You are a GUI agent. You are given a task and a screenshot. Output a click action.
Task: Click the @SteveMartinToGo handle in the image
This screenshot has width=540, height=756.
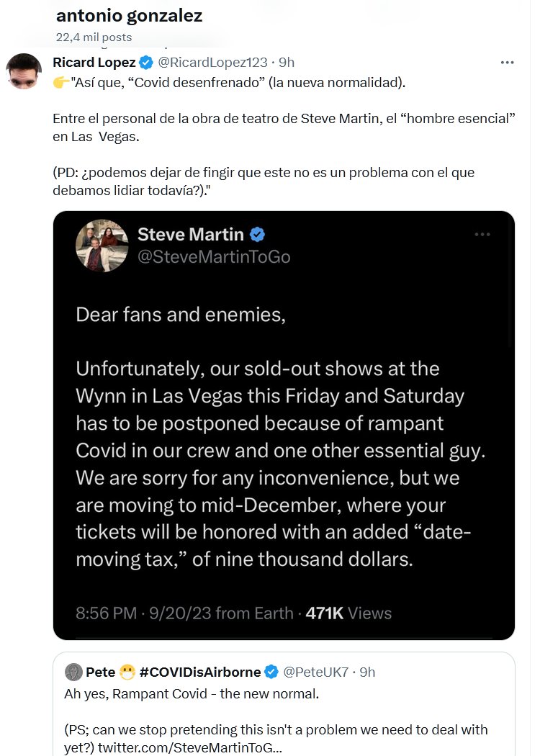coord(214,256)
